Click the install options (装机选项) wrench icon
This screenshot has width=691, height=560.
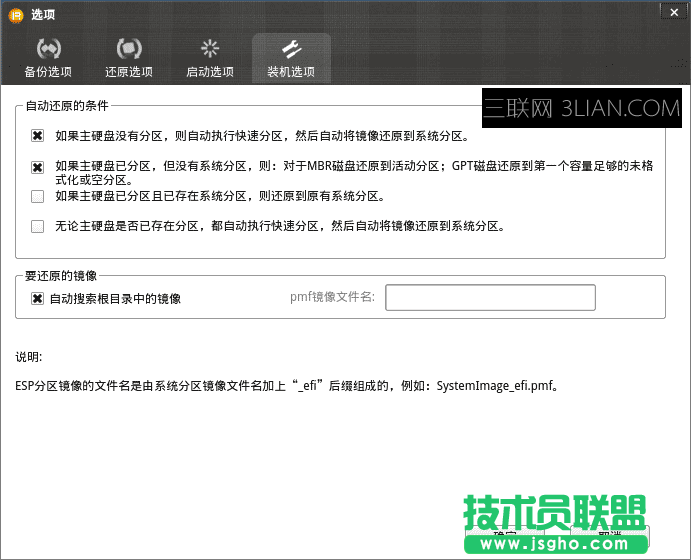[291, 48]
